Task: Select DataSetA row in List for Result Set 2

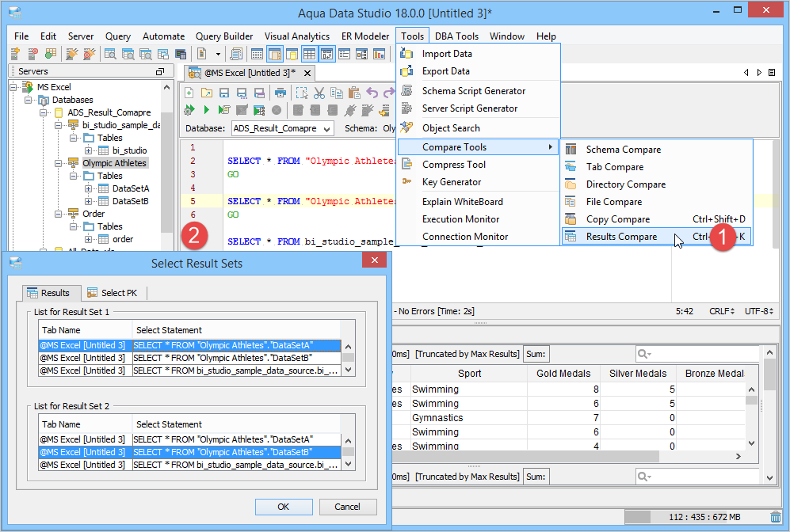Action: coord(190,439)
